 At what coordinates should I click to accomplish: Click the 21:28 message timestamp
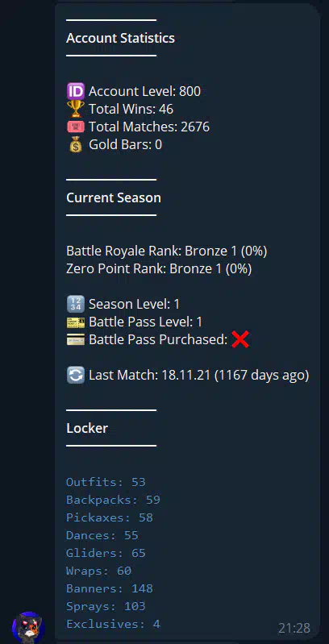(x=294, y=628)
